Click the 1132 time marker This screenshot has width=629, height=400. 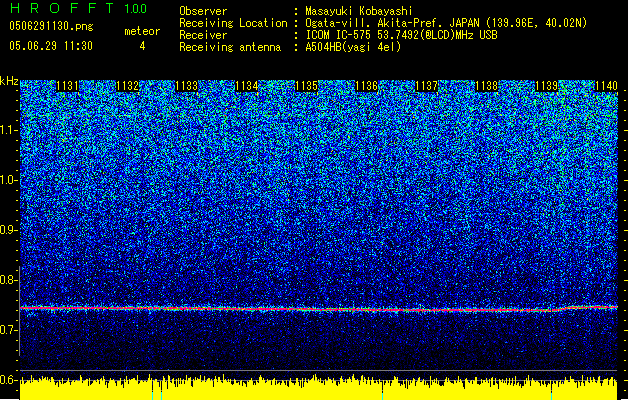coord(127,86)
